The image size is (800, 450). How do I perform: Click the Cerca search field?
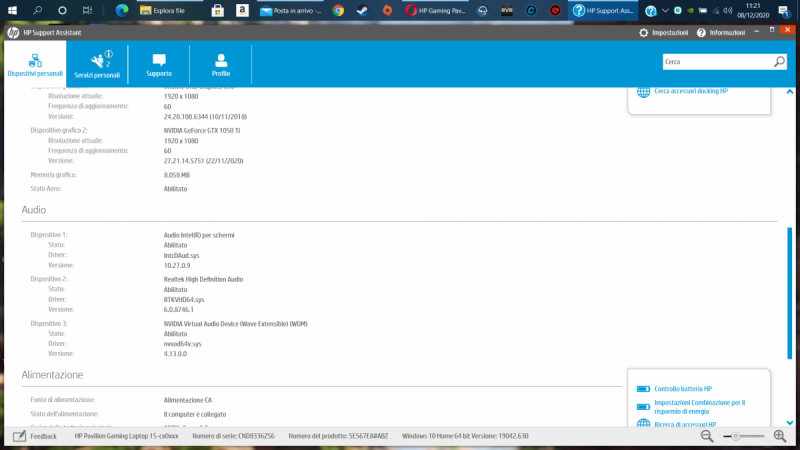[717, 62]
